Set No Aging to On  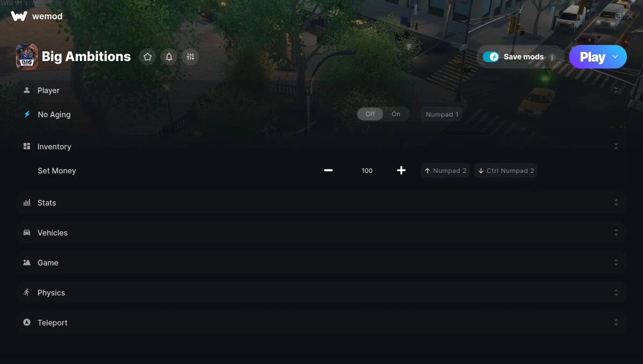[396, 114]
